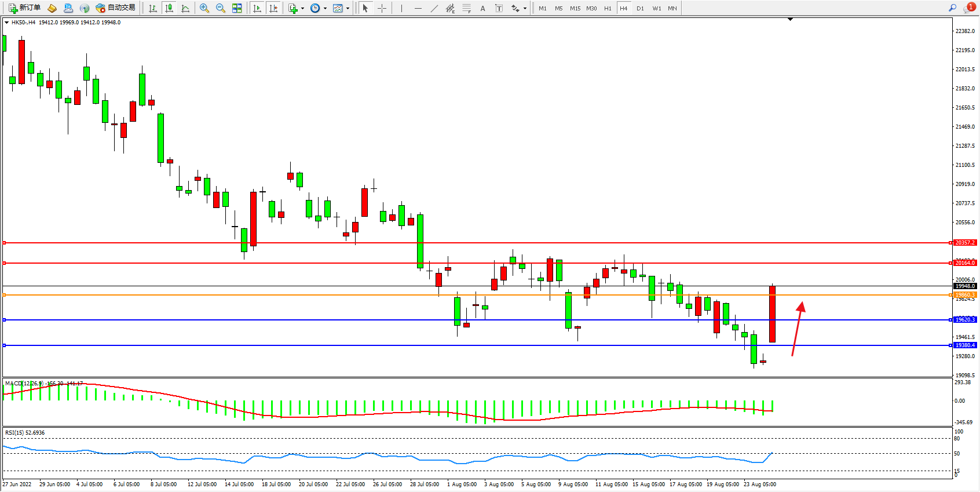980x492 pixels.
Task: Open the periods clock dropdown arrow
Action: pyautogui.click(x=325, y=8)
